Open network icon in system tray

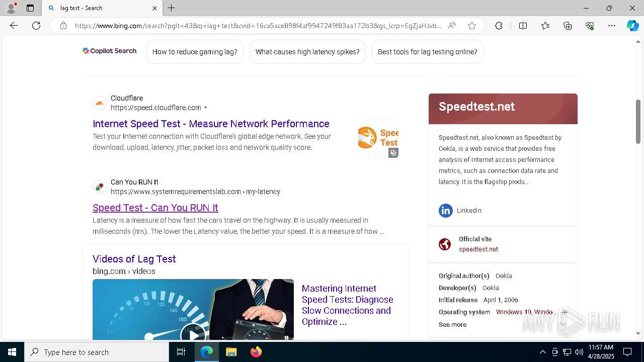point(567,352)
